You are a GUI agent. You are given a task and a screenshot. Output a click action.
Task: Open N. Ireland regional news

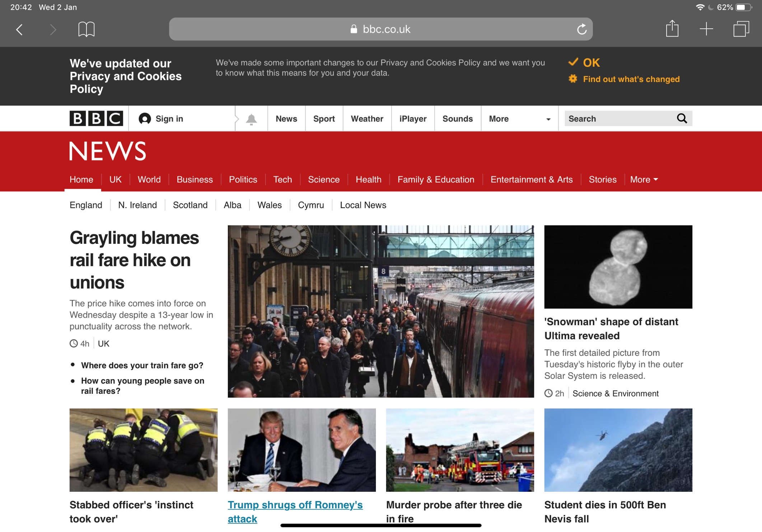pos(137,205)
